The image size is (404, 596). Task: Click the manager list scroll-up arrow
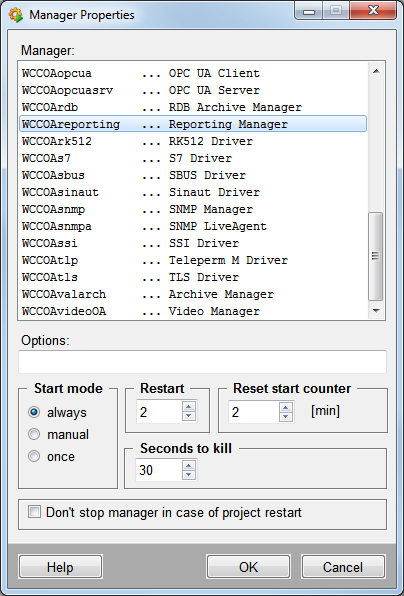(x=376, y=71)
